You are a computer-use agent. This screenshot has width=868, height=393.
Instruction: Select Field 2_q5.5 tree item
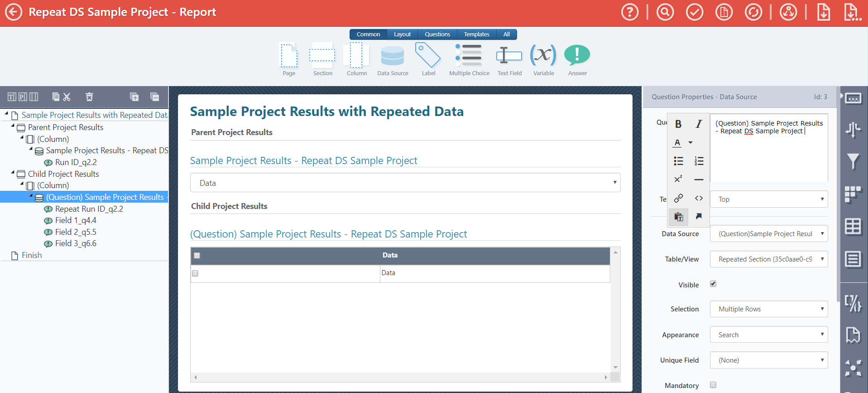point(76,232)
